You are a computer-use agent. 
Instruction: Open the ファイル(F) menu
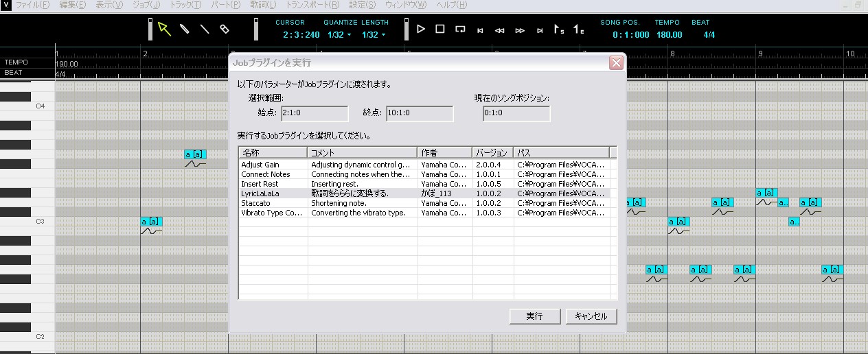[x=32, y=5]
